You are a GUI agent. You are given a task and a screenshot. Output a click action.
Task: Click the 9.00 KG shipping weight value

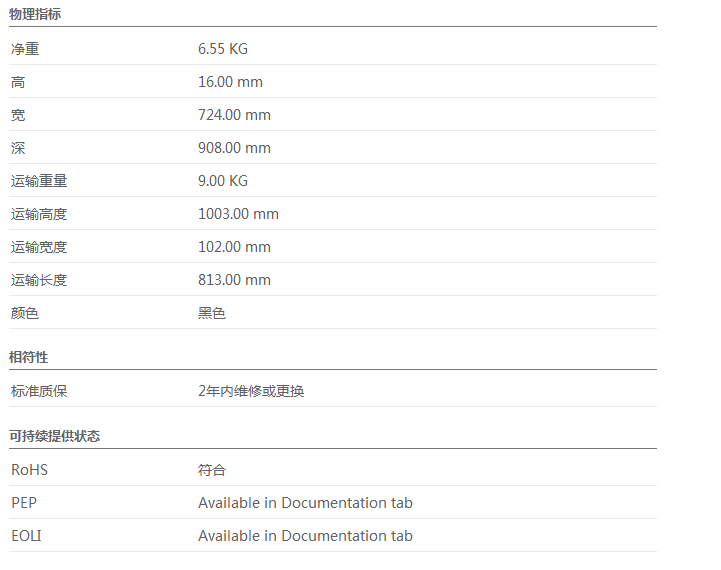pos(223,181)
